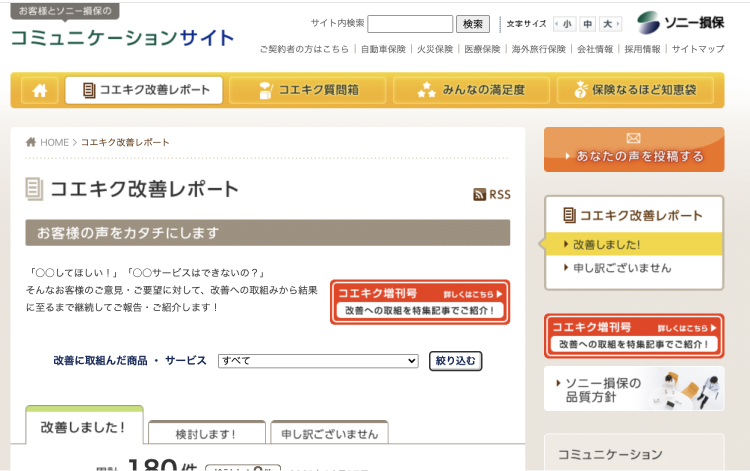The height and width of the screenshot is (471, 750).
Task: Select the 申し訳ございません tab
Action: pos(329,434)
